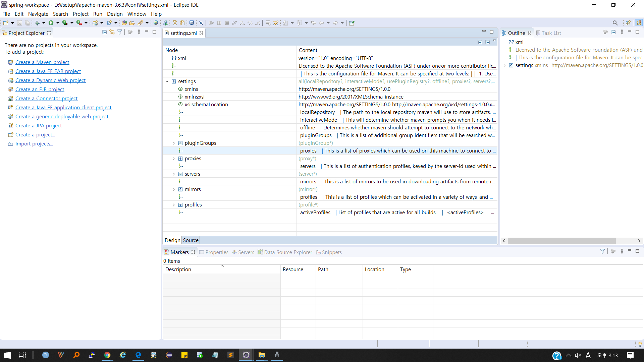Viewport: 644px width, 362px height.
Task: Click Create an EJB project link
Action: (x=40, y=89)
